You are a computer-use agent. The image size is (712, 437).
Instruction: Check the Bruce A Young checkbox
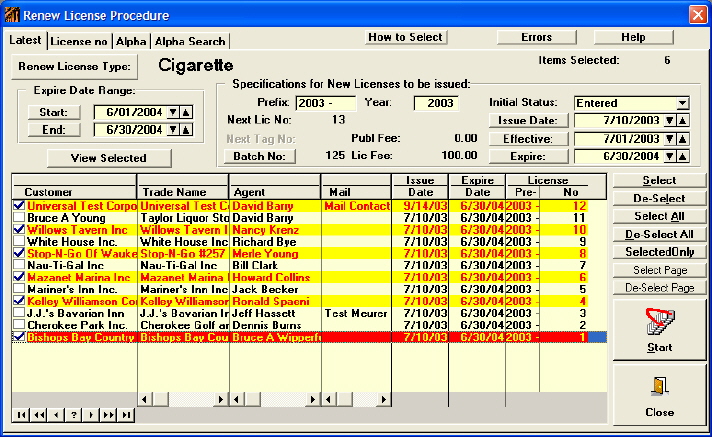(x=18, y=217)
